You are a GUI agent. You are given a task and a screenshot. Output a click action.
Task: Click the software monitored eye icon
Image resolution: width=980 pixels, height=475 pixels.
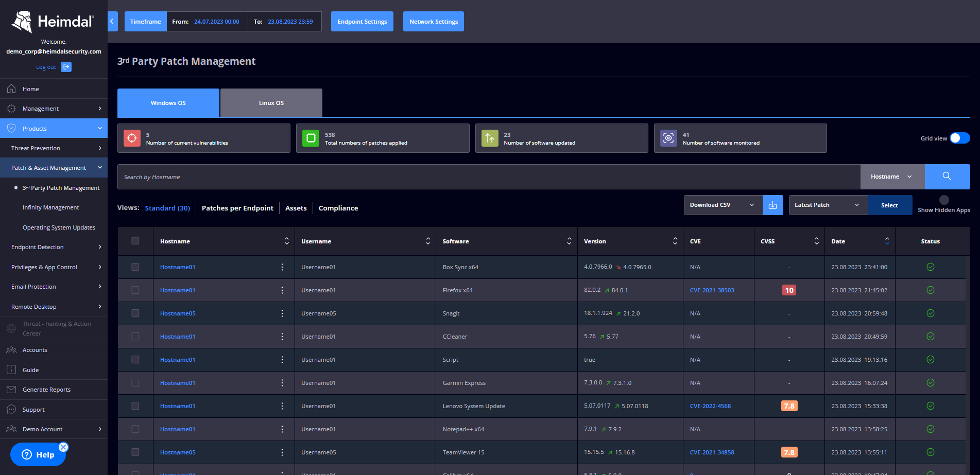click(x=668, y=138)
